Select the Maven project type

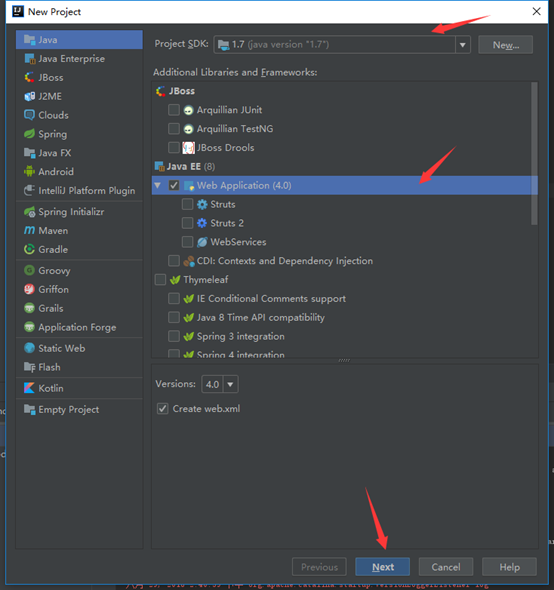pyautogui.click(x=79, y=230)
